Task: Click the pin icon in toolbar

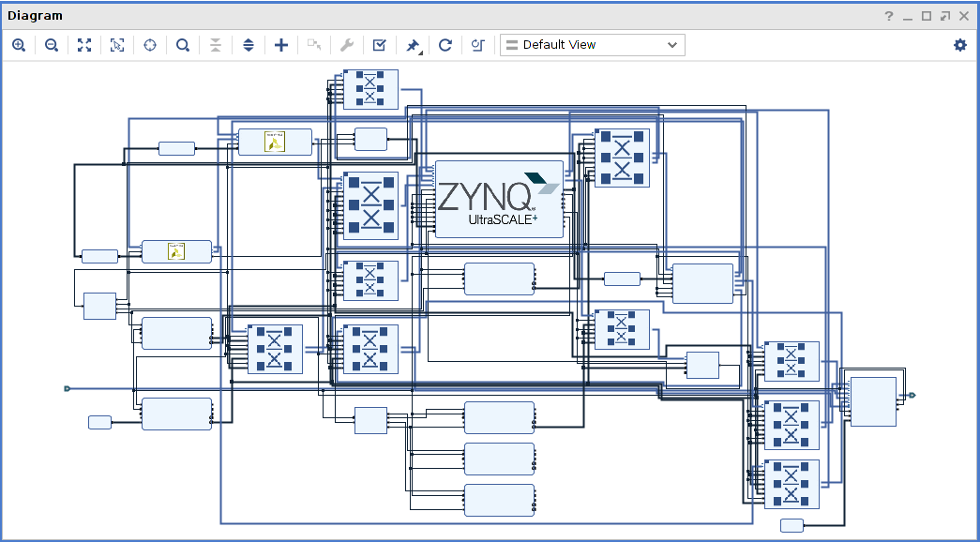Action: (x=413, y=45)
